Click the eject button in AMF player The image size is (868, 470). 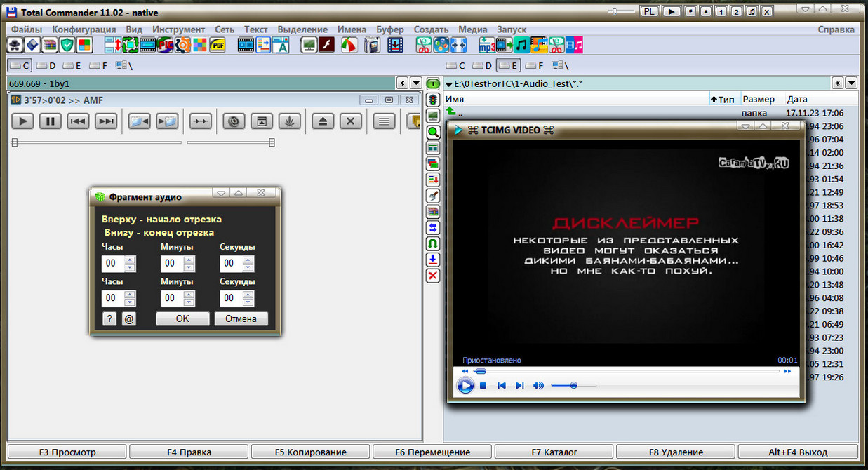[323, 121]
